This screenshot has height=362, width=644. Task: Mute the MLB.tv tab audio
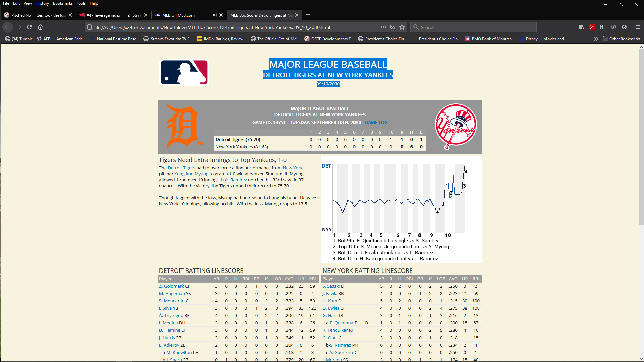click(215, 15)
